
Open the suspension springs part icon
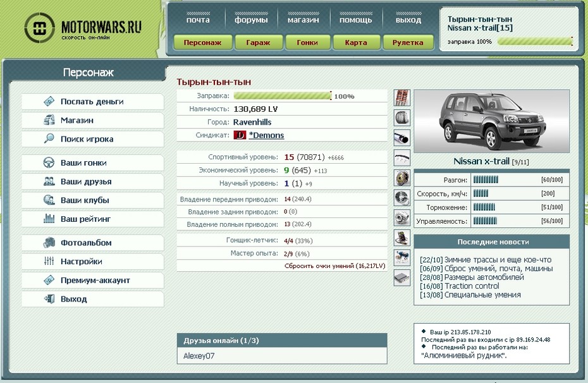[401, 97]
